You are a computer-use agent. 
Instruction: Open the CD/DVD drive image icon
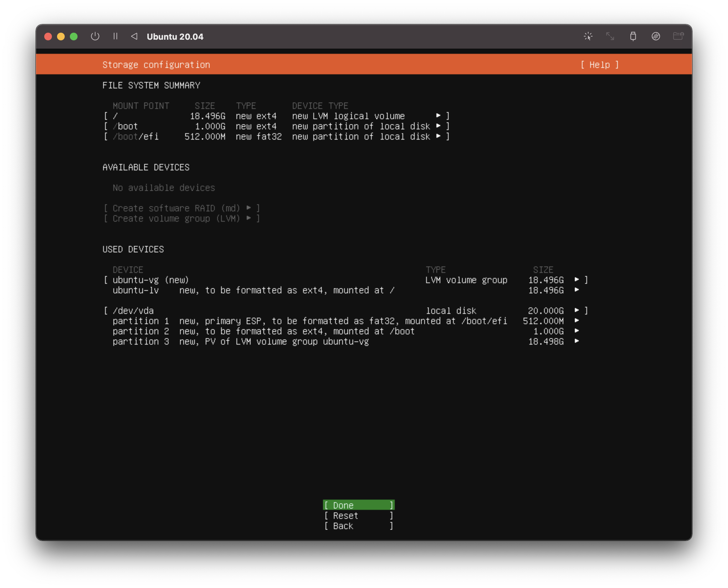(656, 36)
